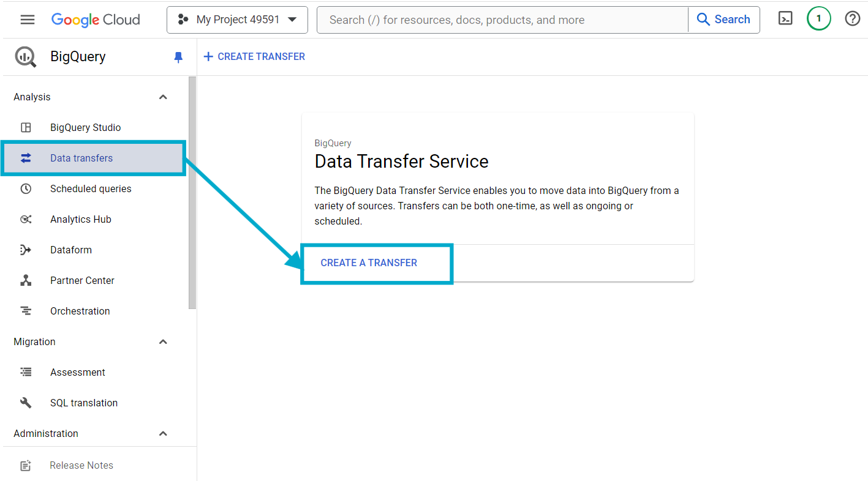Click CREATE TRANSFER in the top toolbar

254,56
